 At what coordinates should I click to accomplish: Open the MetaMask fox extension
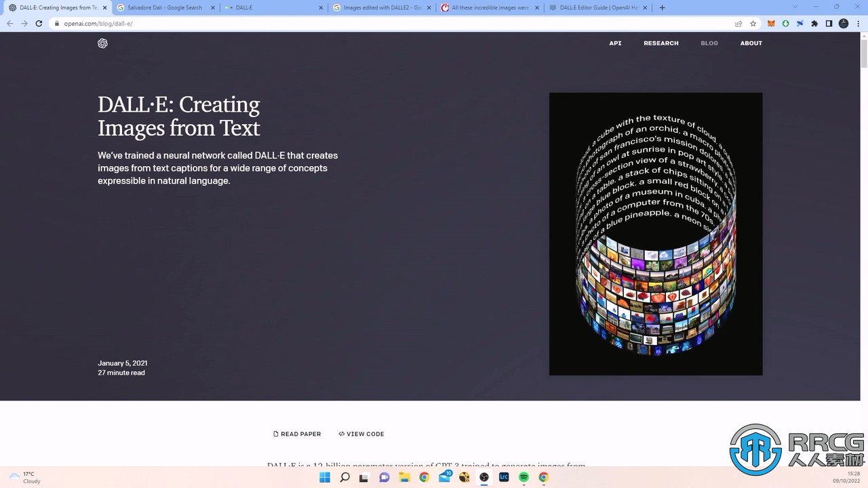coord(771,23)
